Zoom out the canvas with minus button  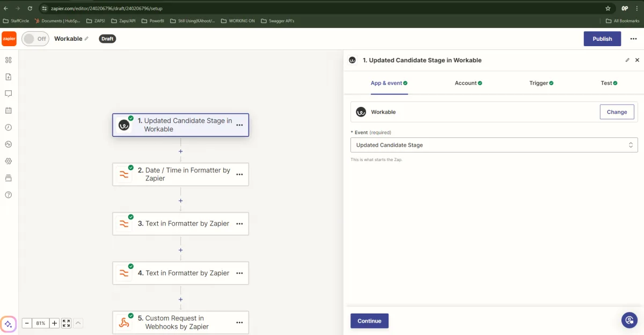coord(26,323)
